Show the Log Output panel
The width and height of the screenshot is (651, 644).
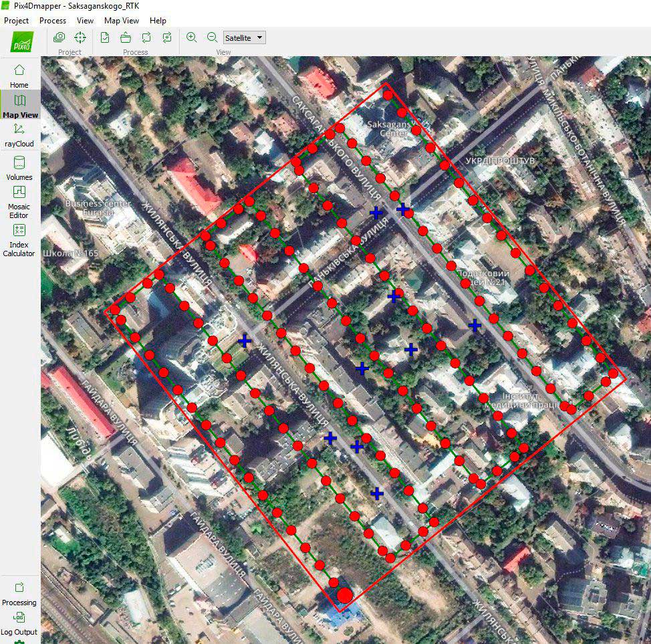[19, 624]
